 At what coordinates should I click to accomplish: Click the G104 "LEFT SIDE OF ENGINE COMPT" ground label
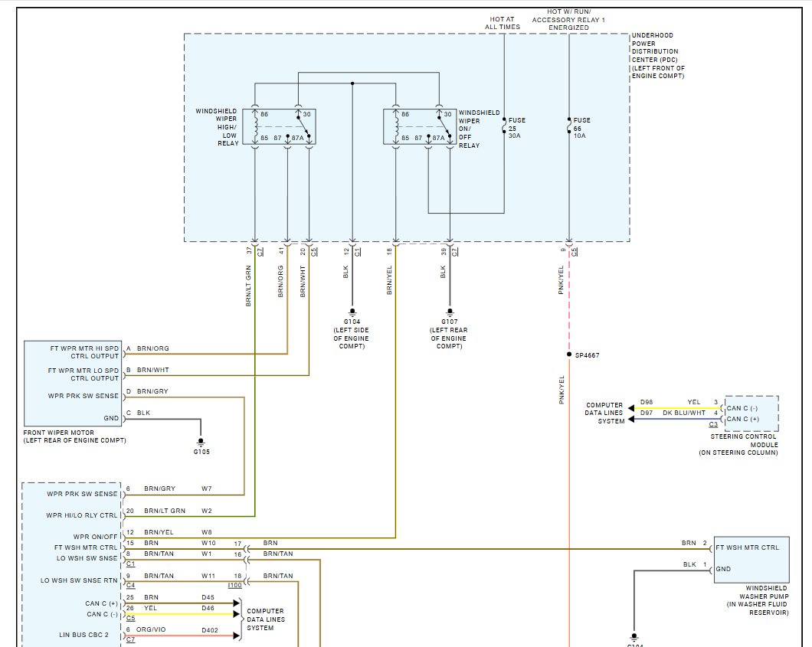[352, 334]
